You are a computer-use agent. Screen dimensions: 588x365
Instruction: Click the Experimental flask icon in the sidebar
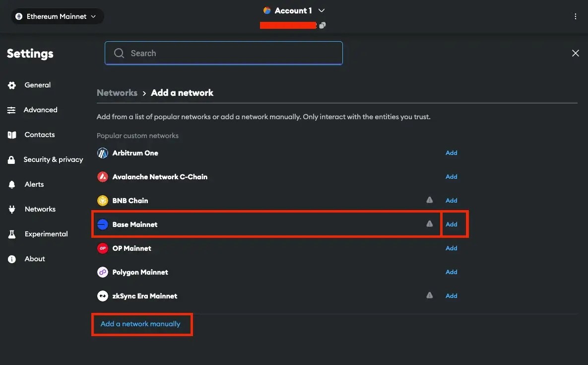pyautogui.click(x=11, y=233)
